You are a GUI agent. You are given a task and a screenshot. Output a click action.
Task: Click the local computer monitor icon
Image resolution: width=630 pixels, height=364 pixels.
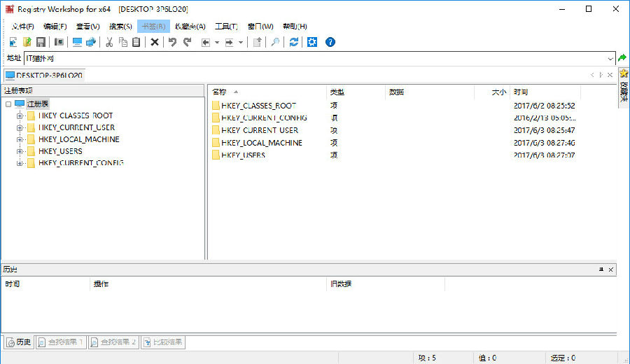(77, 42)
